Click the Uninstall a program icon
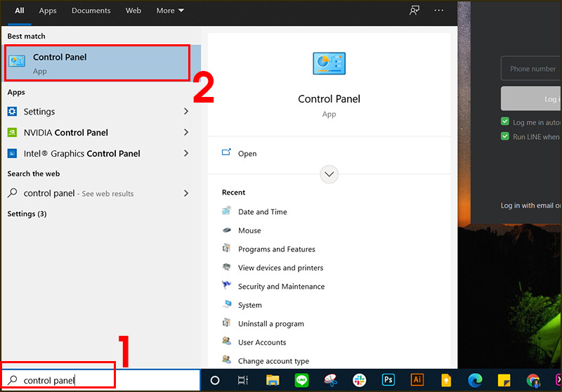562x392 pixels. pyautogui.click(x=226, y=322)
